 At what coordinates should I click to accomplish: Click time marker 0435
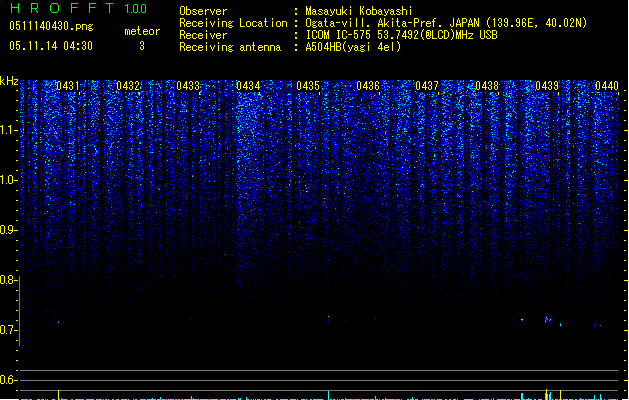(x=308, y=86)
